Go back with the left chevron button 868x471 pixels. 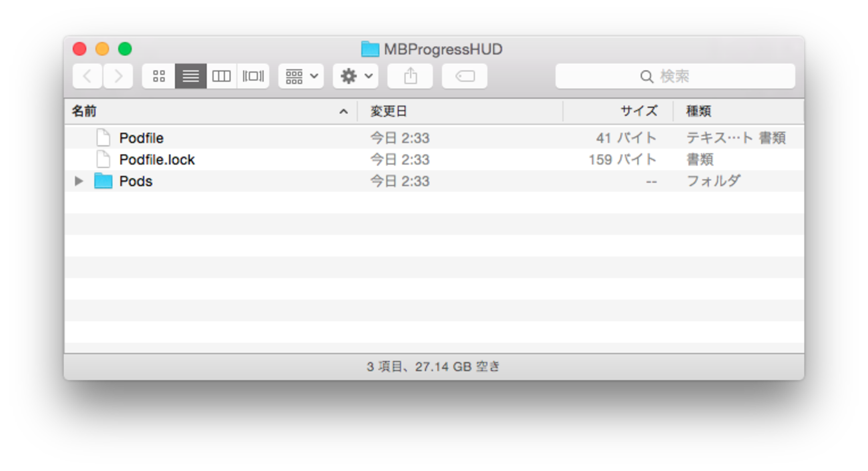(x=87, y=77)
